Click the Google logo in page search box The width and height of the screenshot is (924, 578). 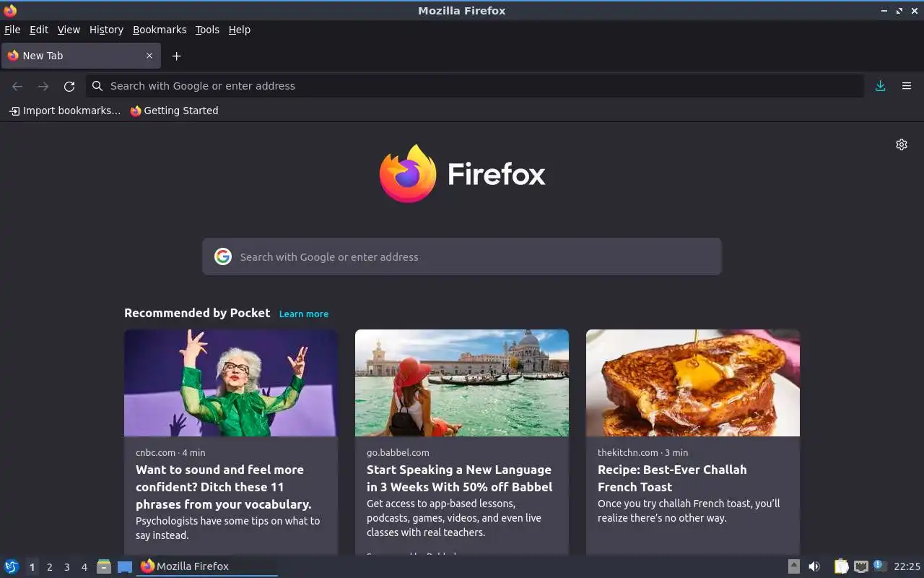coord(223,256)
